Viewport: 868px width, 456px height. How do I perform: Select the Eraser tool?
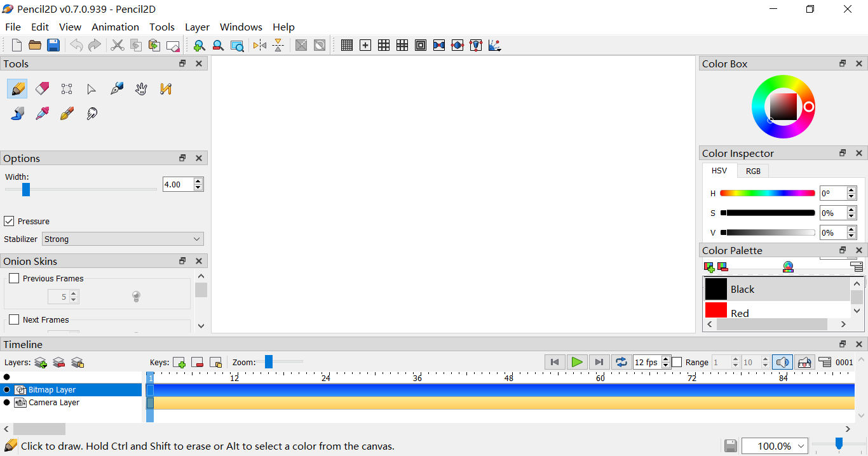(x=42, y=89)
